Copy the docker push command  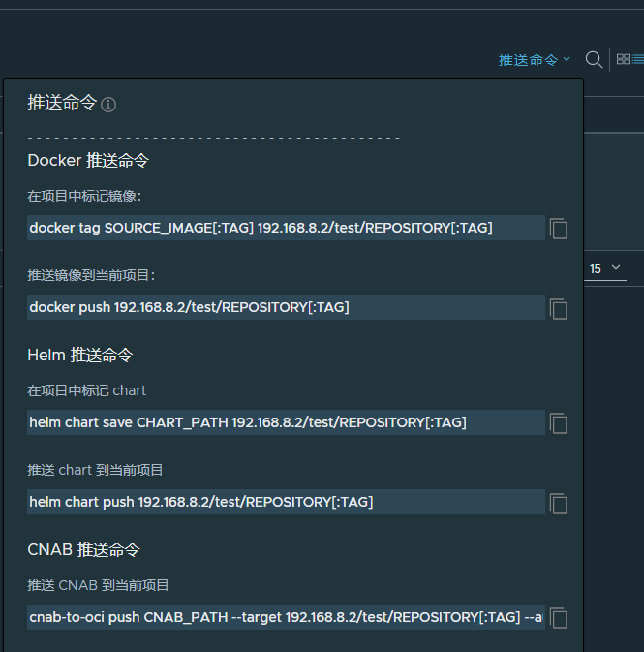point(559,308)
